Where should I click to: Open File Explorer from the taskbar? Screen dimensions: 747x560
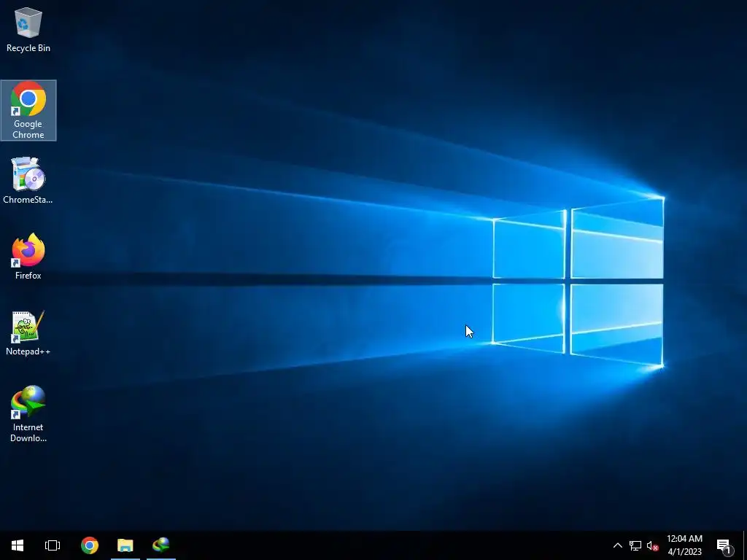(x=125, y=545)
